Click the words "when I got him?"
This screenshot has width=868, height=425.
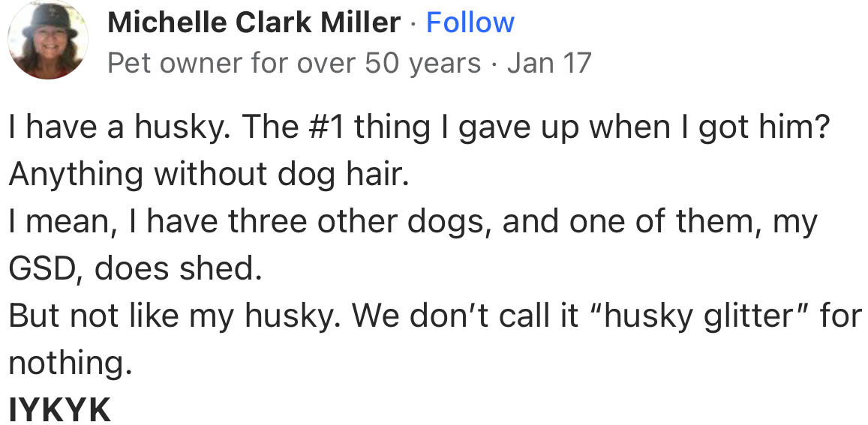(710, 127)
